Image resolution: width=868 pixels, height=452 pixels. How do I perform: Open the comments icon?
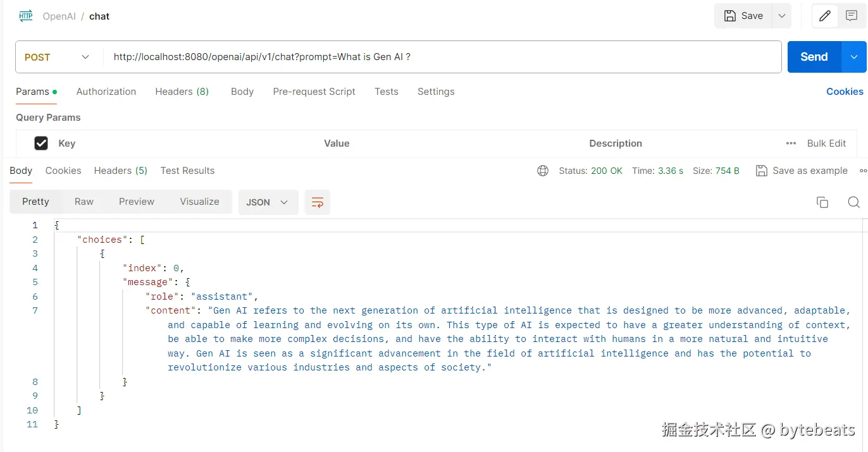(x=852, y=16)
